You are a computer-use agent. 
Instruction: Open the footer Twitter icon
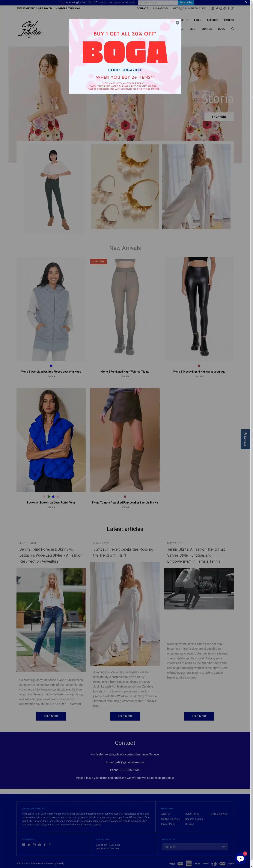[x=29, y=844]
